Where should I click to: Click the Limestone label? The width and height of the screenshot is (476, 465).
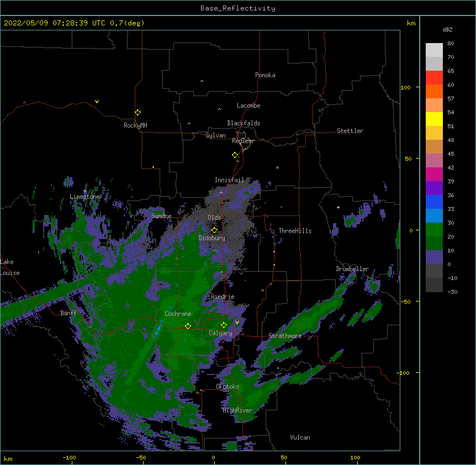click(84, 197)
